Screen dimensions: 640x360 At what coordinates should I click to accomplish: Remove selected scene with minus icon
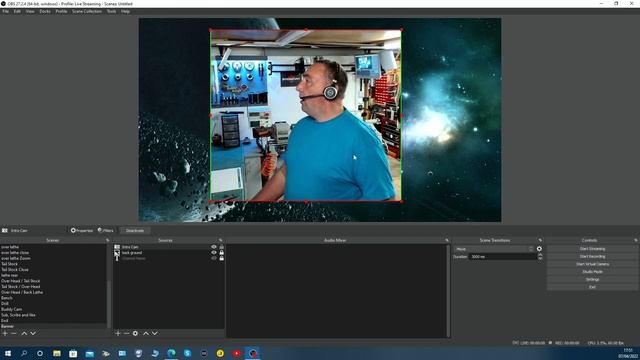tap(14, 333)
